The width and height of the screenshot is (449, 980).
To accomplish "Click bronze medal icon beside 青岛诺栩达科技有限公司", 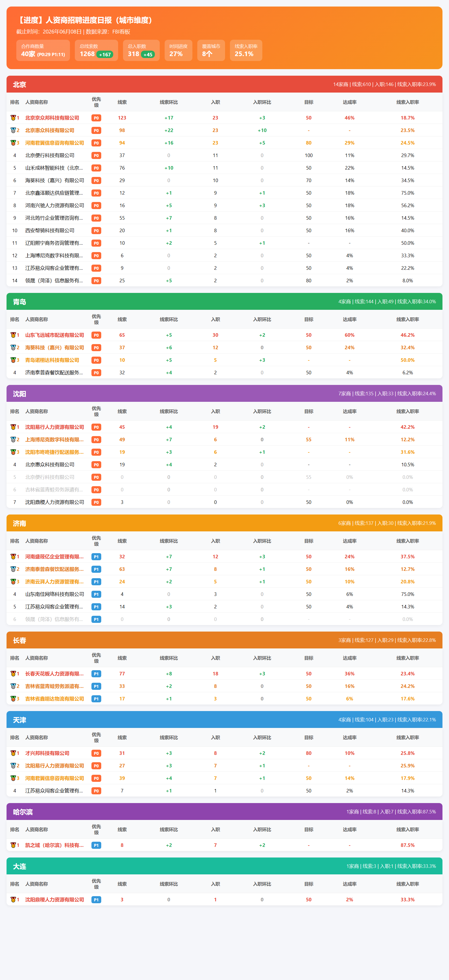I will pos(13,360).
